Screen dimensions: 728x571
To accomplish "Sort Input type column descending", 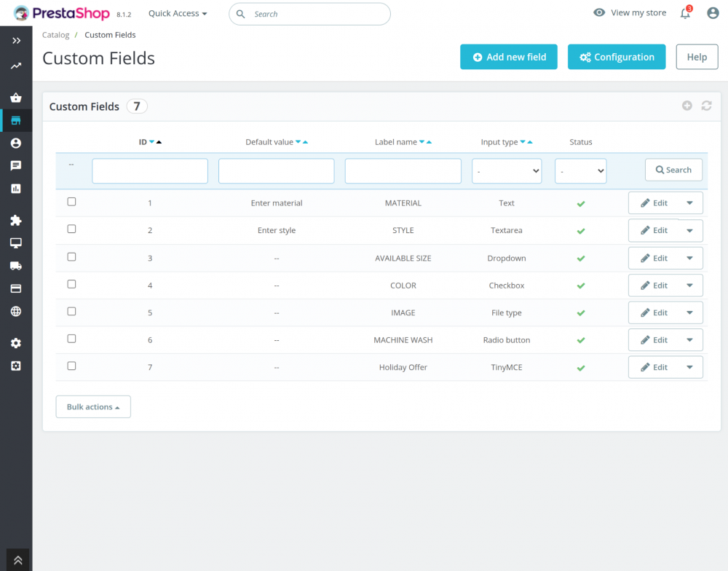I will tap(523, 142).
